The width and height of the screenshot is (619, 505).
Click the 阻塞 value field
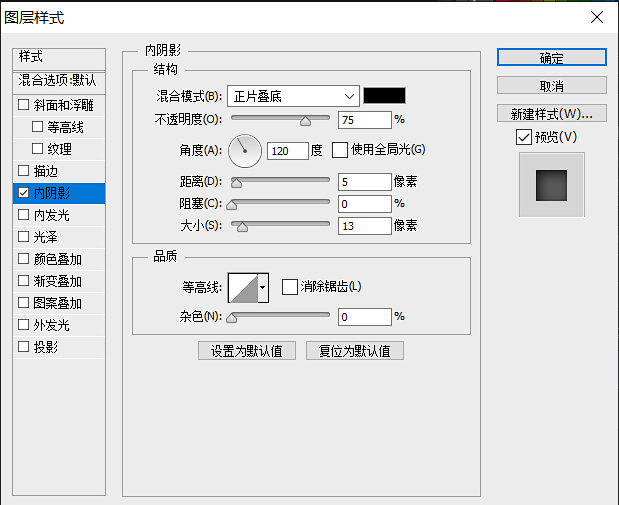365,204
